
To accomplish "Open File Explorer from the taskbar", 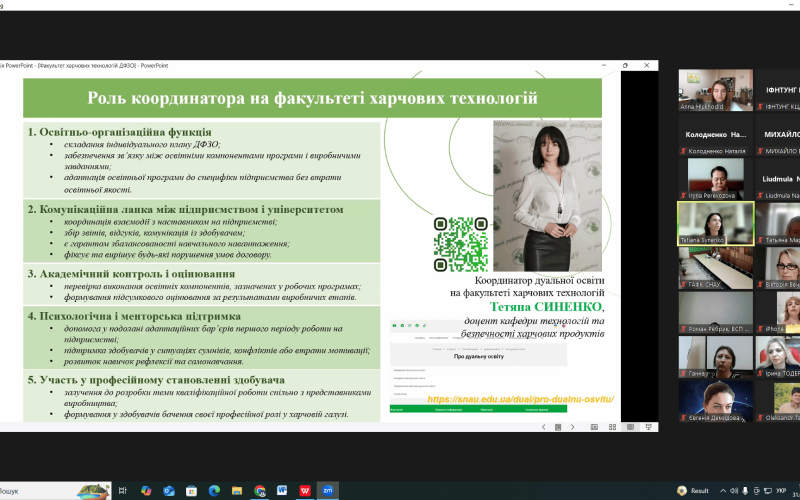I will (x=237, y=491).
